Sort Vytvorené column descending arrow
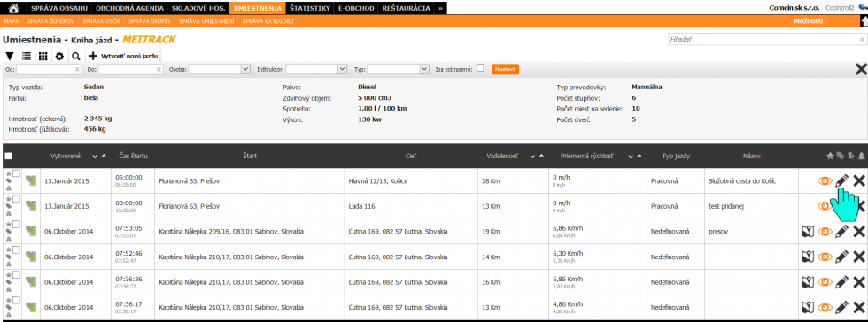Image resolution: width=868 pixels, height=322 pixels. (x=95, y=157)
